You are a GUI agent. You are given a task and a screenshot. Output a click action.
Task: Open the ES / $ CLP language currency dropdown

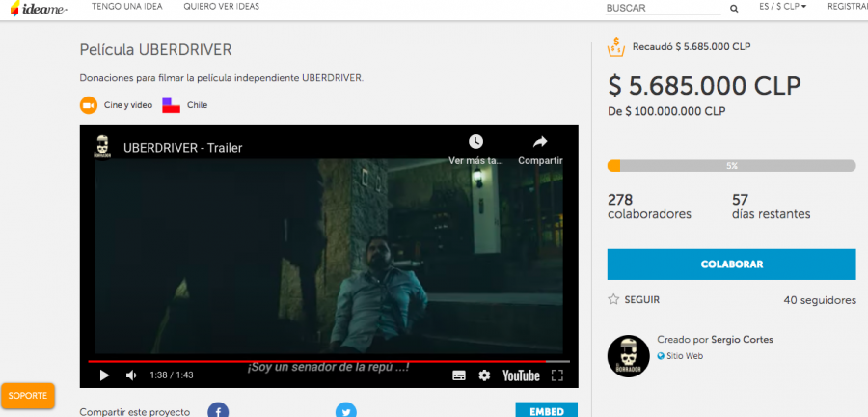(783, 7)
